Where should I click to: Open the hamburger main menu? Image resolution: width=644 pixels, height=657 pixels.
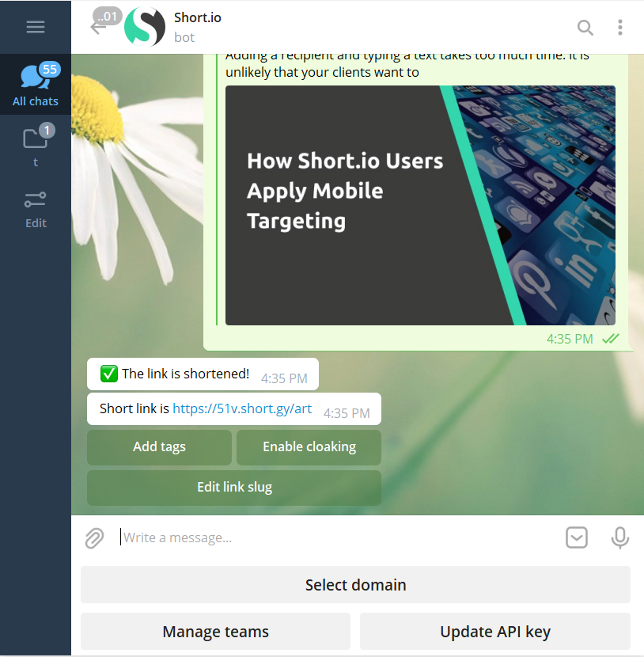(36, 27)
